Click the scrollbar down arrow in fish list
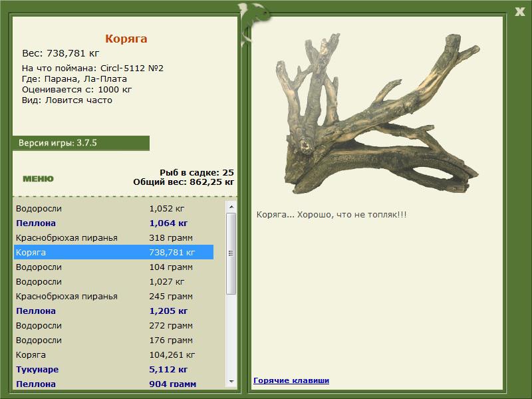The image size is (532, 399). pos(231,382)
